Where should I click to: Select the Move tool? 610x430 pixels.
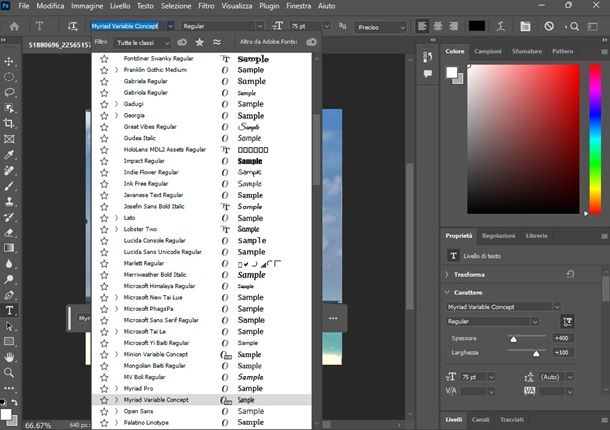(9, 61)
